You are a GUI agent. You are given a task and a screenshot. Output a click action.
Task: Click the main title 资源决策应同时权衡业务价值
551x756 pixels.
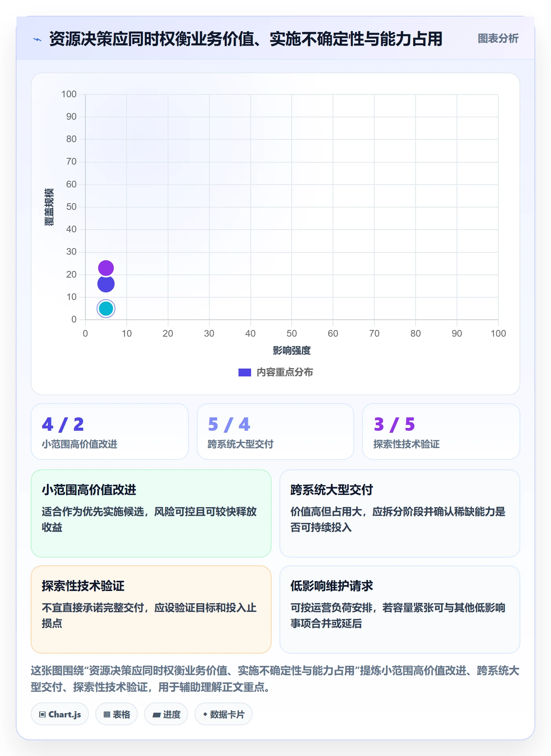click(x=246, y=39)
